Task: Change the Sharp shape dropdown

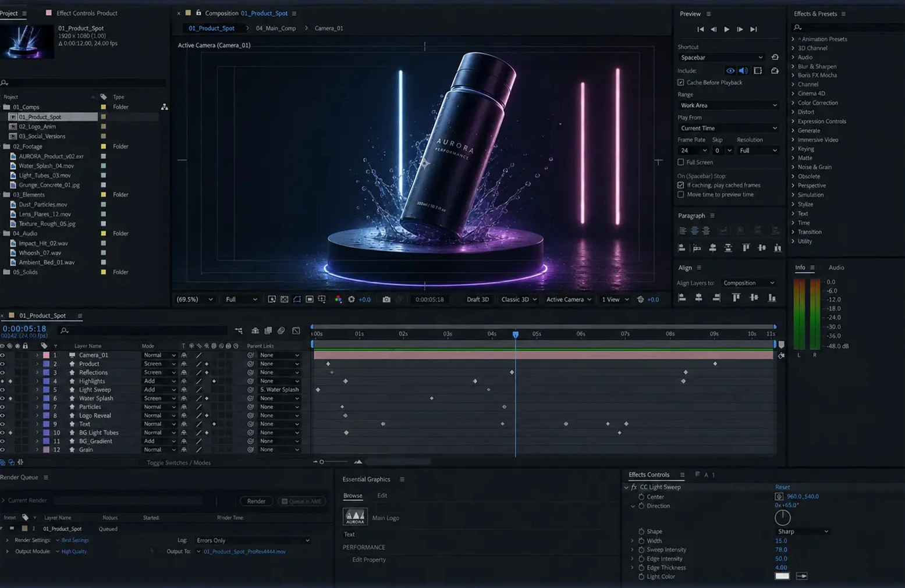Action: [x=803, y=532]
